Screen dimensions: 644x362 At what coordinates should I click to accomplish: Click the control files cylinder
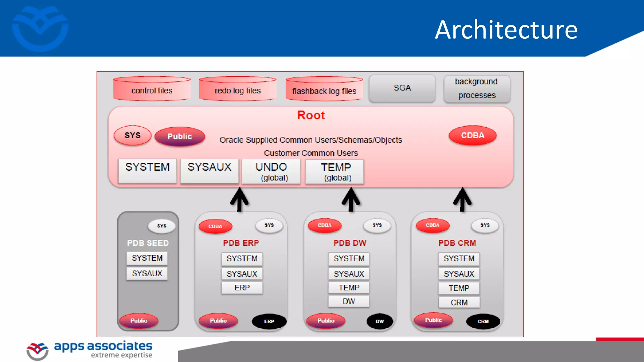point(152,89)
